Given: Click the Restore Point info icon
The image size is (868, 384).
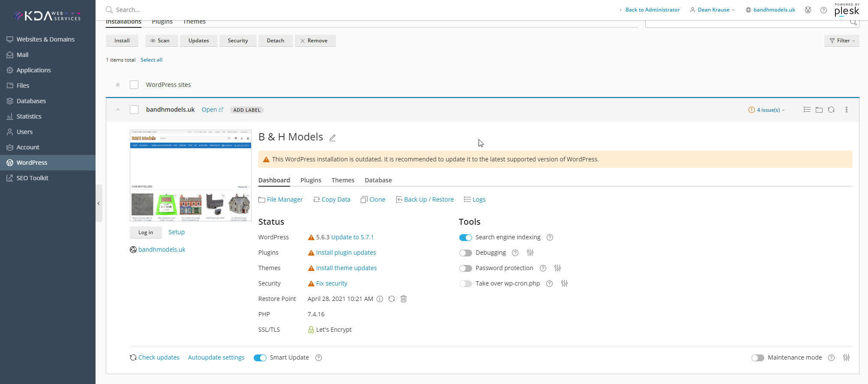Looking at the screenshot, I should (x=380, y=299).
